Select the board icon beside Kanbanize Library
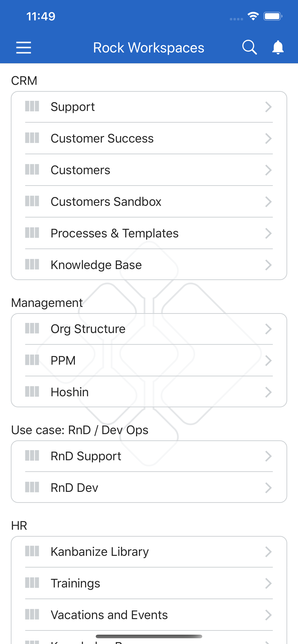This screenshot has width=298, height=644. [33, 551]
